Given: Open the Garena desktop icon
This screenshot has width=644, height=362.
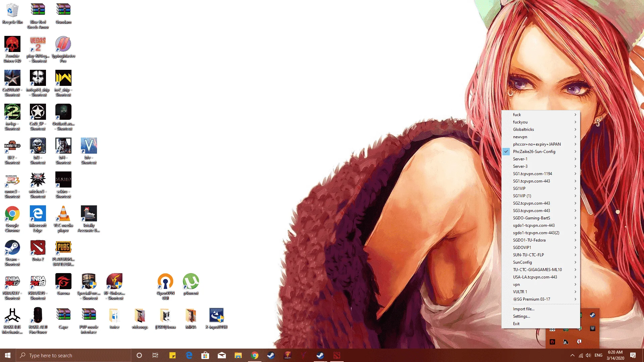Looking at the screenshot, I should 63,284.
